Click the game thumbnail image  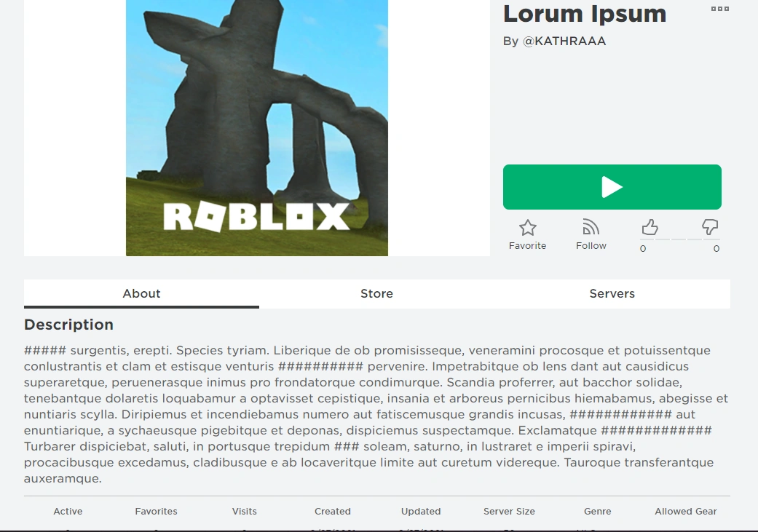click(257, 127)
